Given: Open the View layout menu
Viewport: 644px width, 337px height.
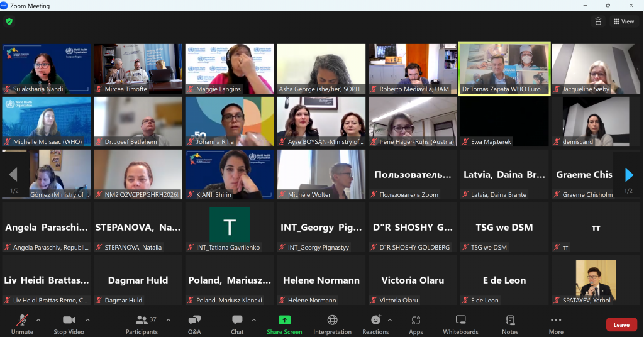Looking at the screenshot, I should click(624, 21).
